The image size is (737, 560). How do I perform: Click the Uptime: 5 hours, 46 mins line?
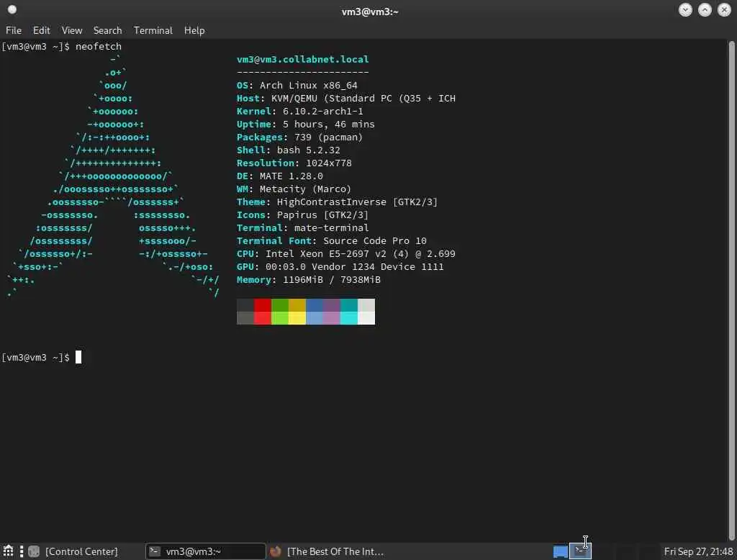305,125
